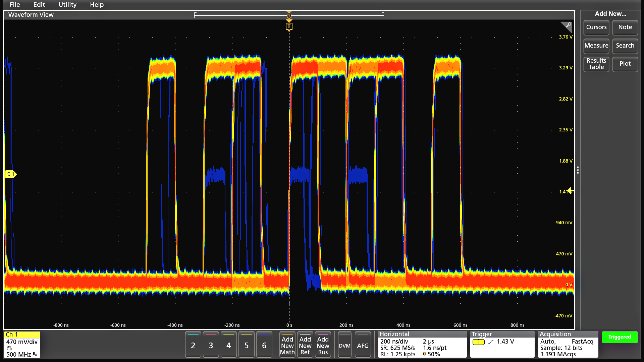Open the DVM panel
Image resolution: width=644 pixels, height=362 pixels.
tap(344, 345)
